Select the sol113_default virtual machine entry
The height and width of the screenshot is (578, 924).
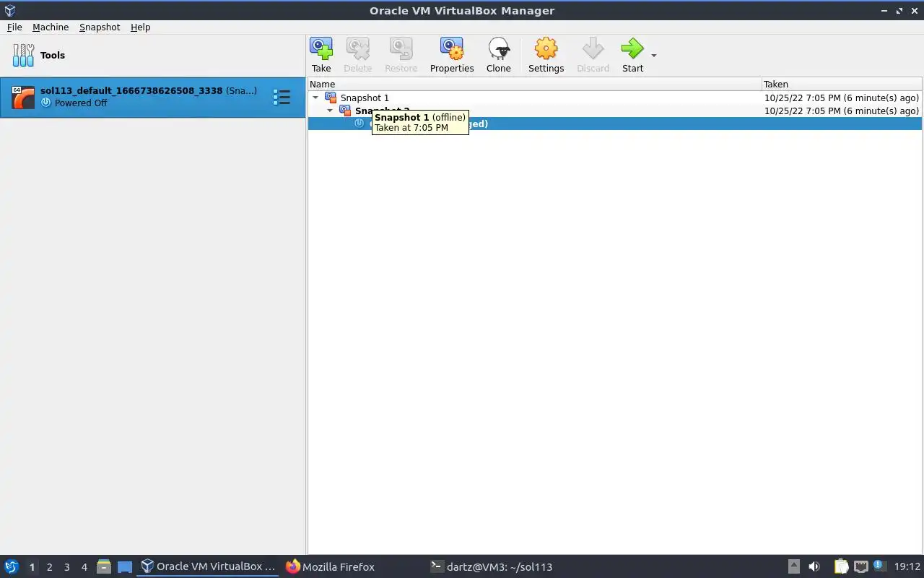(152, 97)
